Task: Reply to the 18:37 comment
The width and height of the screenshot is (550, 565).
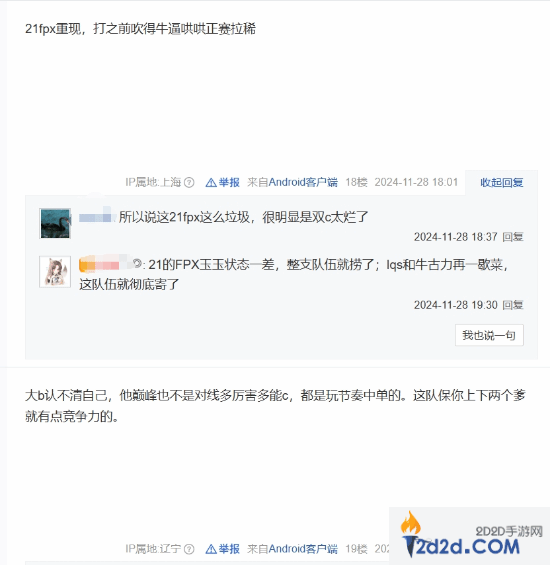Action: (x=513, y=237)
